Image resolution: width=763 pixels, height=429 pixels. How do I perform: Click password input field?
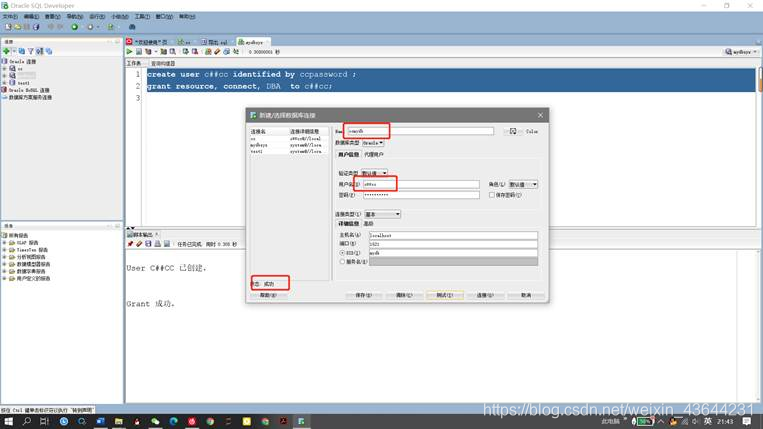[x=421, y=195]
